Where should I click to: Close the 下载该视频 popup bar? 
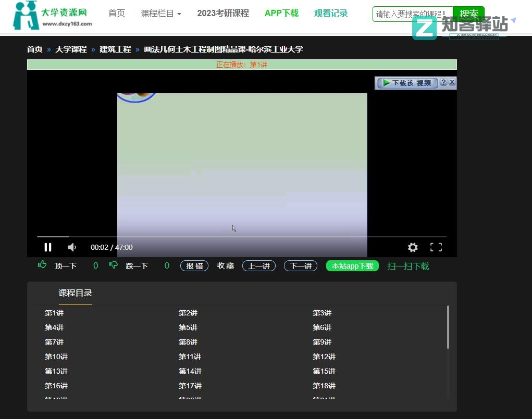click(x=452, y=82)
